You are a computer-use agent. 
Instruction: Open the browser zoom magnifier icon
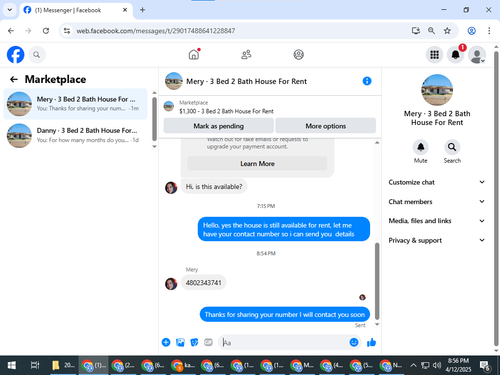[x=431, y=31]
